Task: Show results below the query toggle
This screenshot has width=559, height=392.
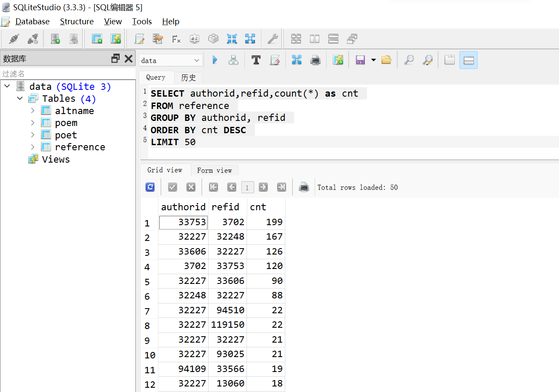Action: (468, 60)
